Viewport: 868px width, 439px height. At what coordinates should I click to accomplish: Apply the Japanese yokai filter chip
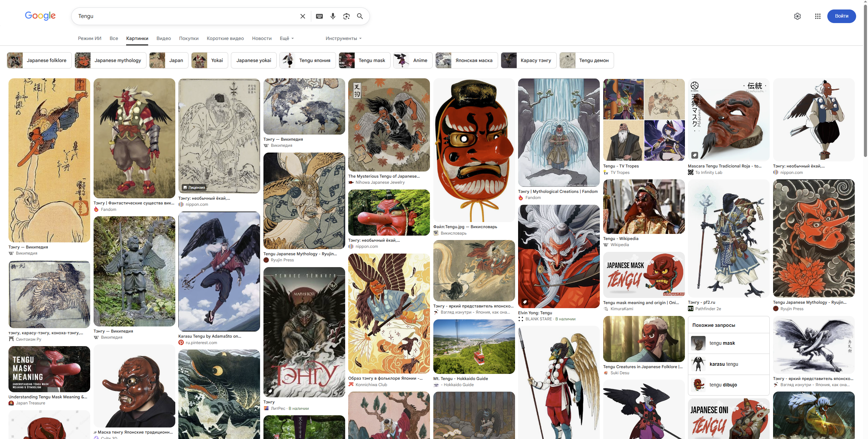point(254,60)
